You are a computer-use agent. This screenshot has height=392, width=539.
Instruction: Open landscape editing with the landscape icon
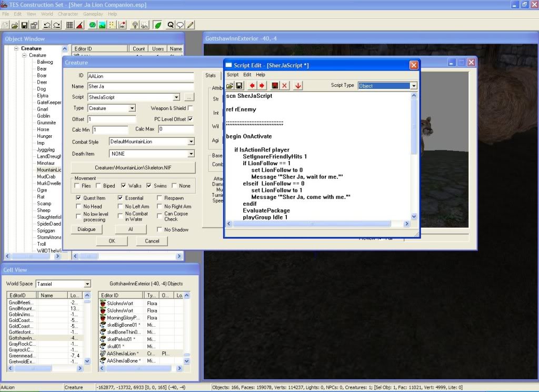(102, 25)
